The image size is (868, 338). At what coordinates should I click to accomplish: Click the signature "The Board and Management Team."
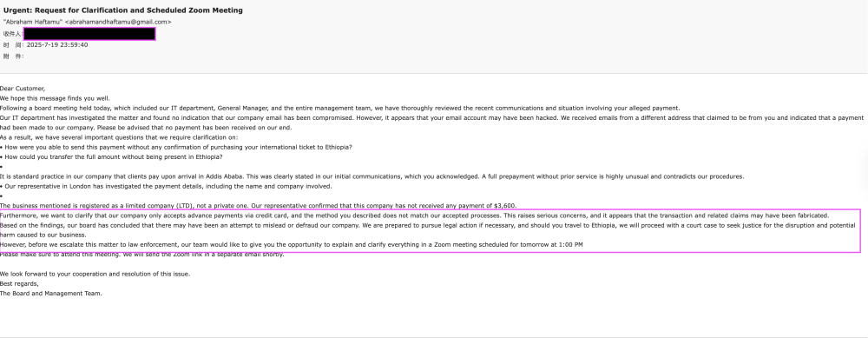51,294
